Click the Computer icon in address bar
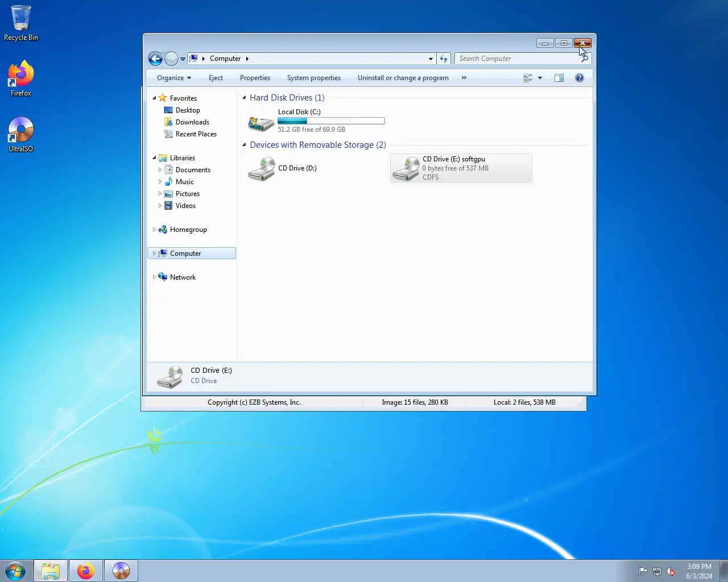 pos(194,59)
